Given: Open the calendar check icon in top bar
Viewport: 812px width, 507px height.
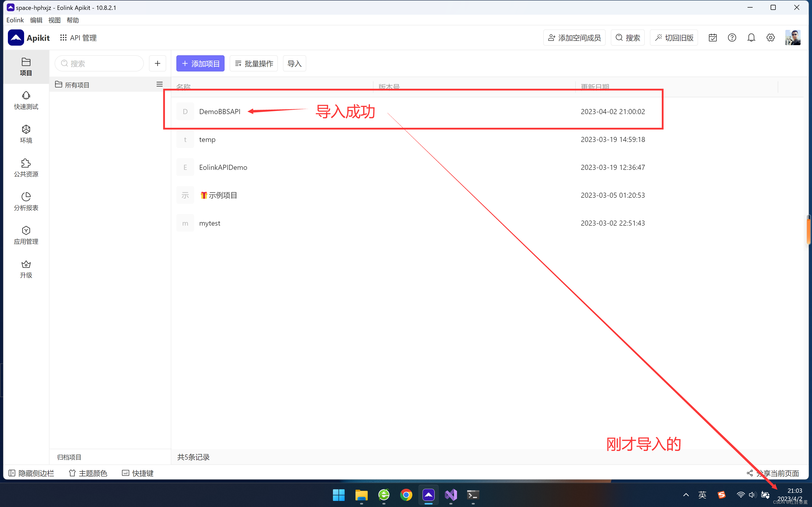Looking at the screenshot, I should [712, 38].
